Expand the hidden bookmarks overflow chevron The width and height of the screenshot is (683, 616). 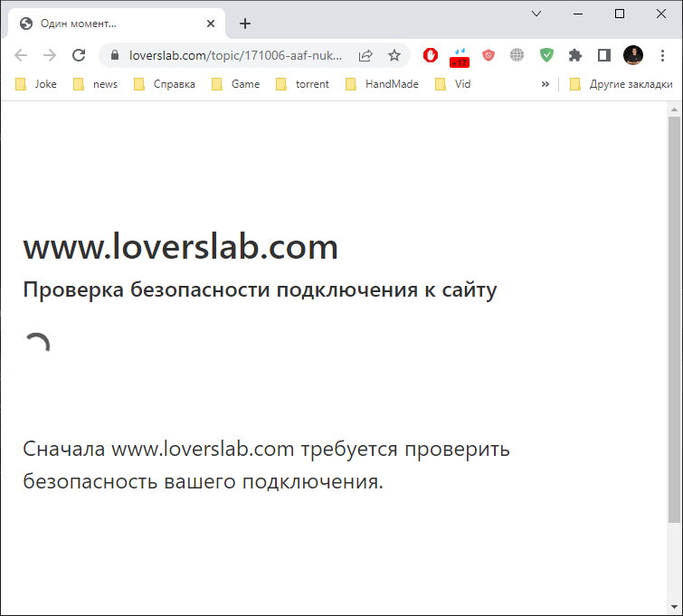[x=545, y=84]
